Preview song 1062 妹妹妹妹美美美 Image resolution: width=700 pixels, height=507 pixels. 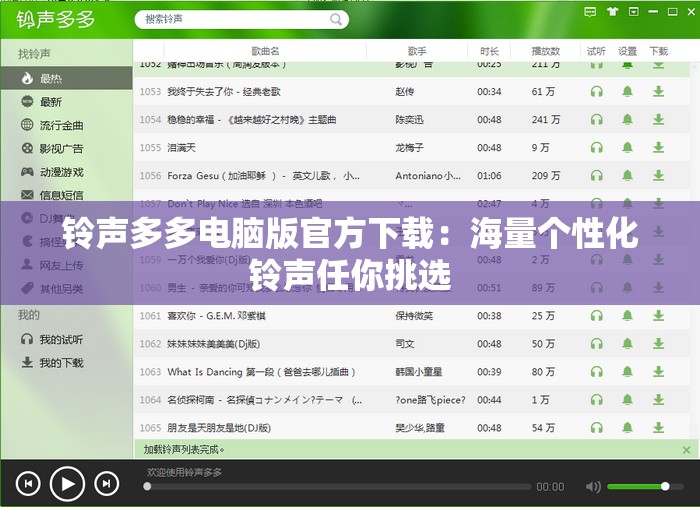pos(596,344)
